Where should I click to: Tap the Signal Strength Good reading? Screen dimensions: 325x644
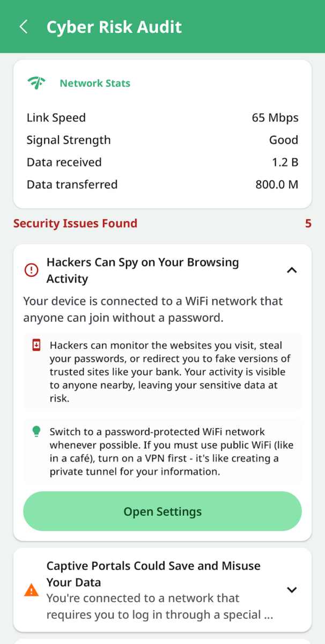(284, 140)
